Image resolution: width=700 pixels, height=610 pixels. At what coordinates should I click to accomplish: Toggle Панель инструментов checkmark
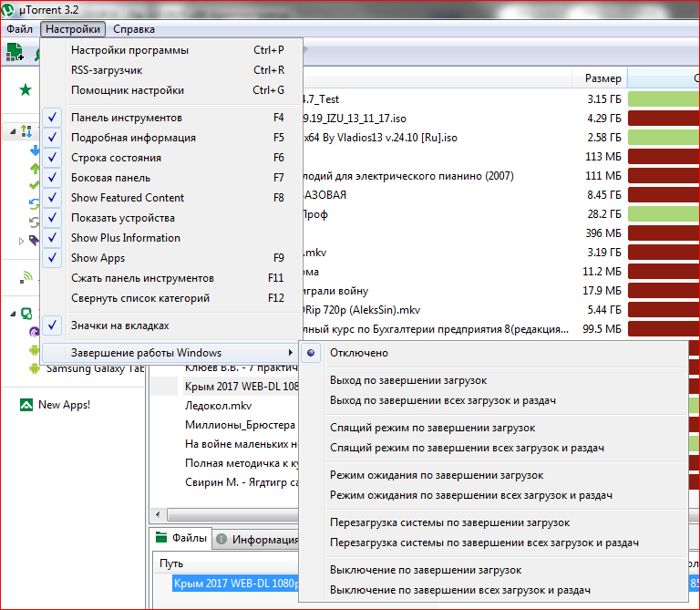pyautogui.click(x=52, y=118)
